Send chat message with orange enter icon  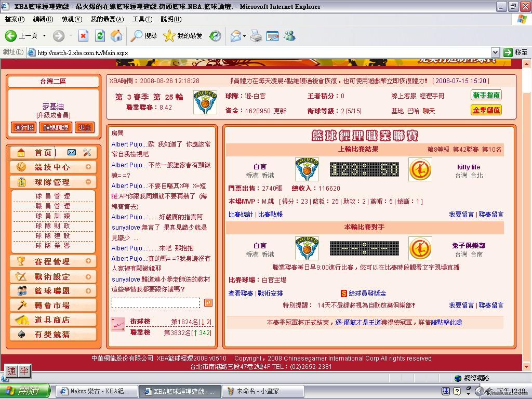208,303
